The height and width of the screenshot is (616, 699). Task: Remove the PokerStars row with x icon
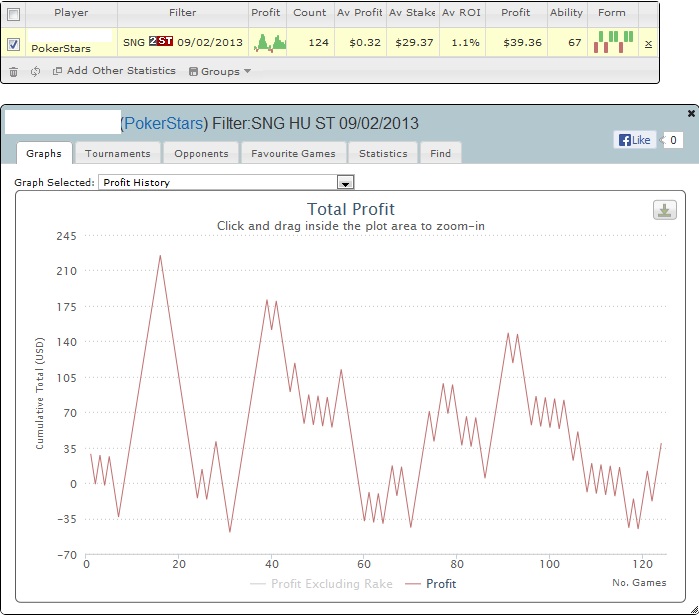coord(648,44)
